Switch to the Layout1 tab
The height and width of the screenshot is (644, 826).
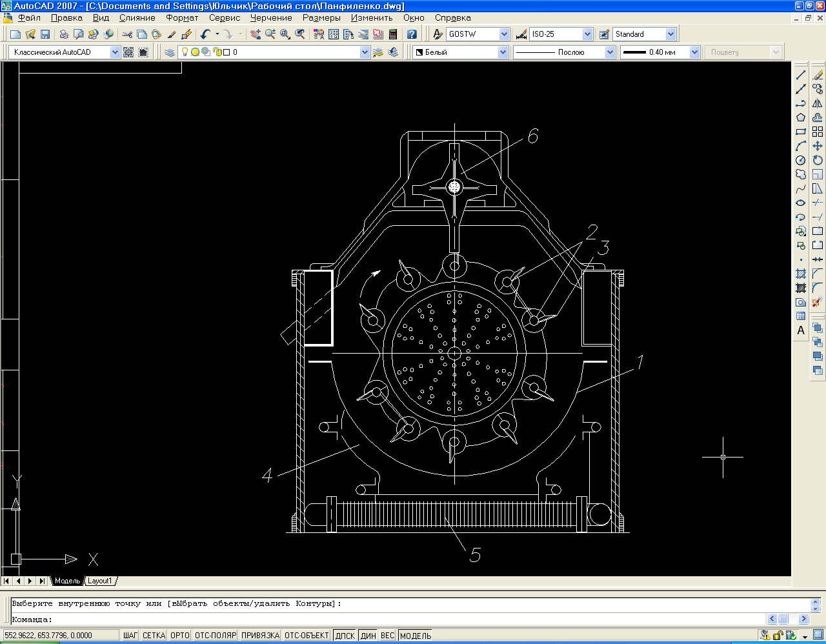tap(100, 581)
